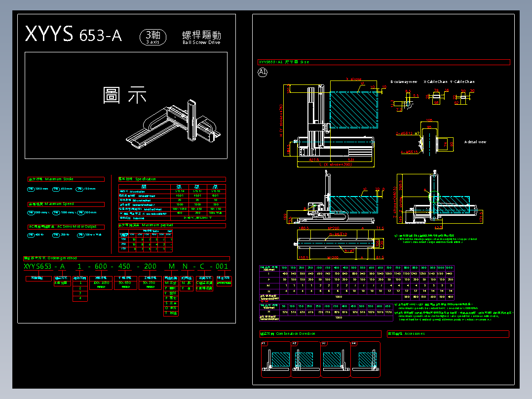Click the "Accessories" section header
The width and height of the screenshot is (532, 399).
coord(448,334)
